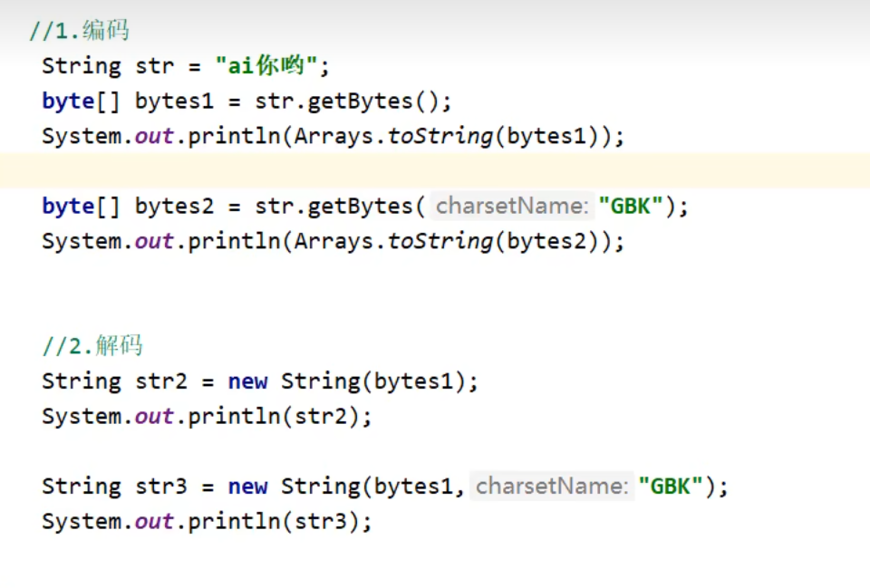Click bytes1 argument in the str2 constructor
Screen dimensions: 870x588
tap(413, 381)
